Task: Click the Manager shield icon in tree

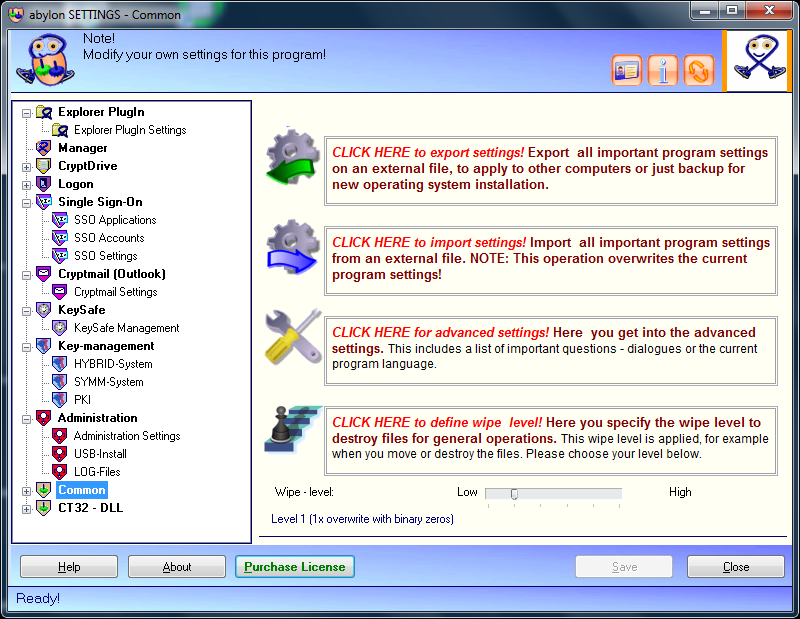Action: tap(44, 148)
